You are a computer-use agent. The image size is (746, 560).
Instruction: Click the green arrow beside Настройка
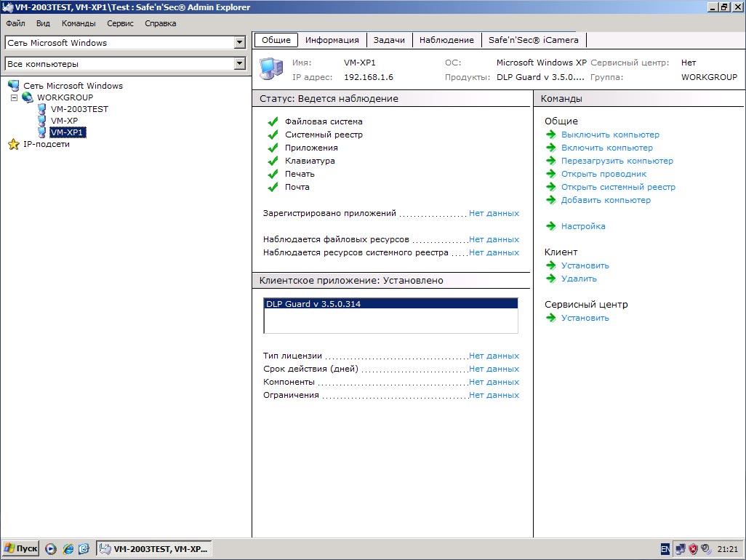[x=551, y=226]
